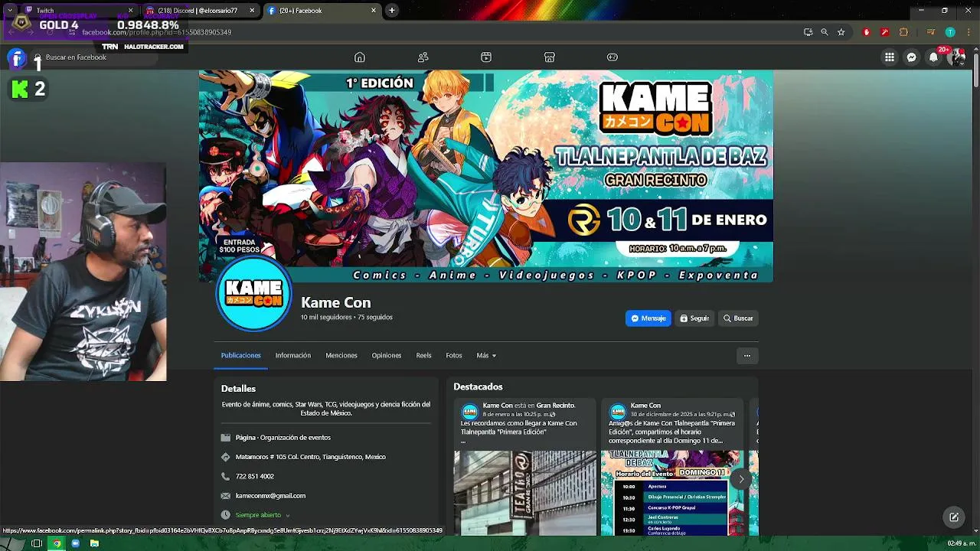Select the Información tab
Screen dimensions: 980x551
coord(293,355)
